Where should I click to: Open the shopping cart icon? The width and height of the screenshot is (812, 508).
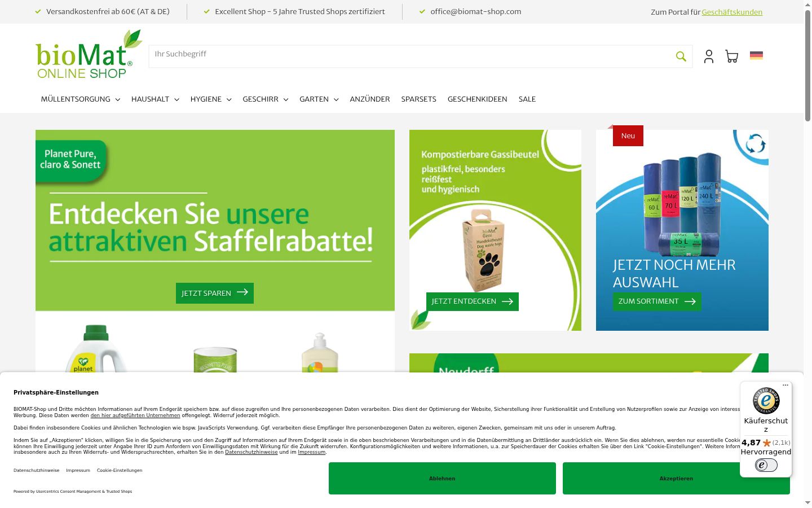[732, 56]
